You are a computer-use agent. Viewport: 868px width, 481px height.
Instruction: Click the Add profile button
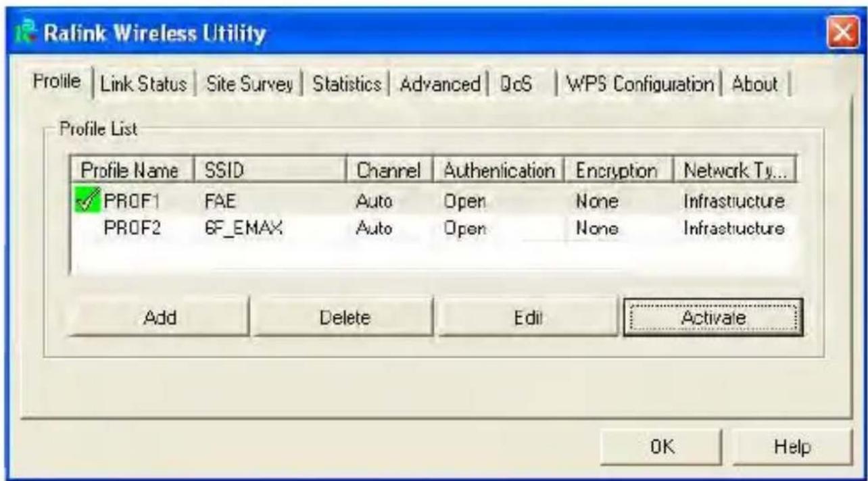[x=160, y=316]
